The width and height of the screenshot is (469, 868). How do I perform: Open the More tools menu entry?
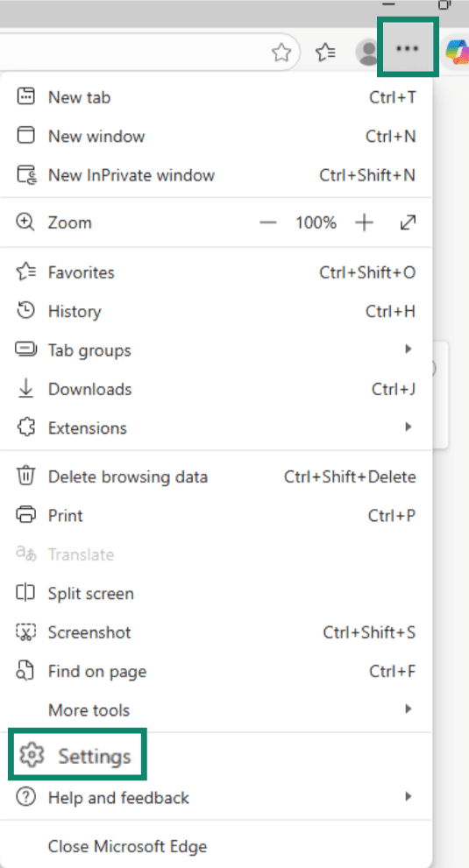click(217, 710)
